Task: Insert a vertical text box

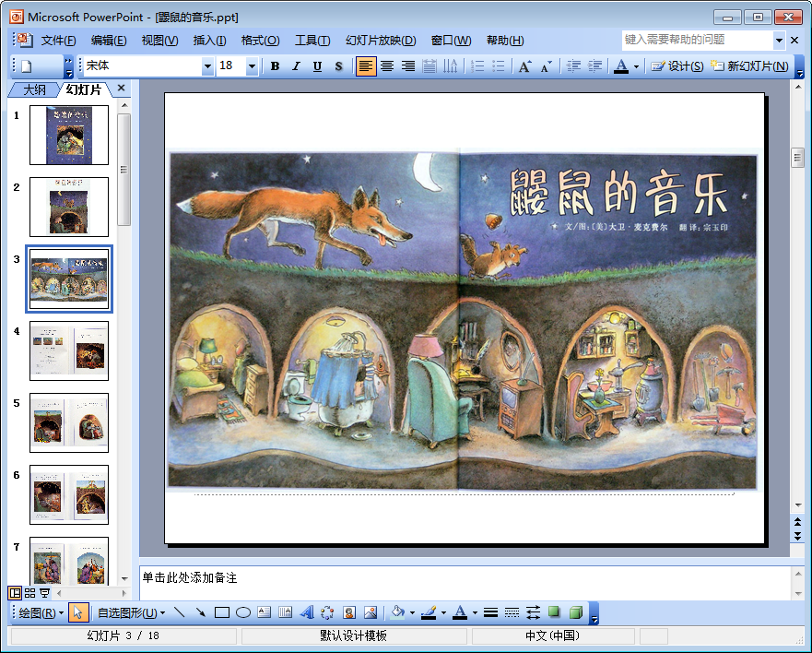Action: coord(286,613)
